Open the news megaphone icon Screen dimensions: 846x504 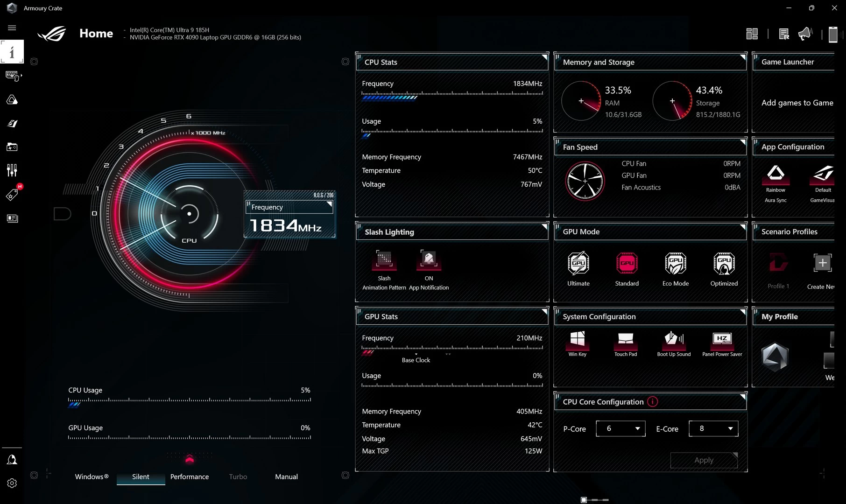click(805, 34)
